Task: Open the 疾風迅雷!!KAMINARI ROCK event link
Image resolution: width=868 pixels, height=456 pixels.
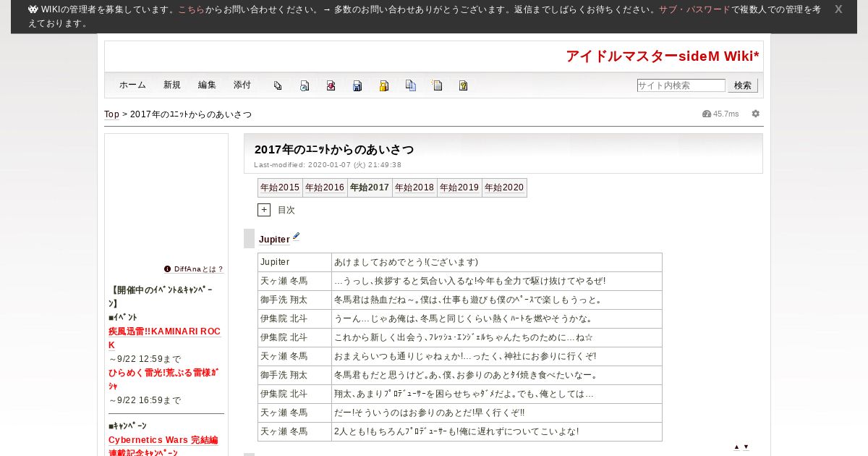Action: coord(164,338)
